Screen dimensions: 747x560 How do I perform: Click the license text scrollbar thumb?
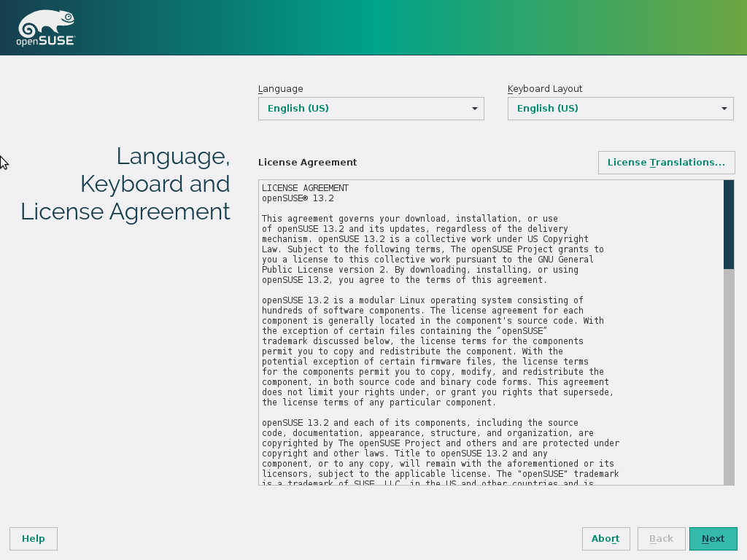pos(729,225)
